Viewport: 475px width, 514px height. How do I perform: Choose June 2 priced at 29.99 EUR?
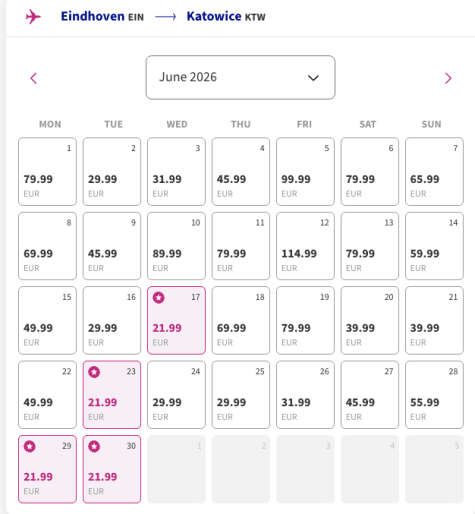tap(112, 172)
